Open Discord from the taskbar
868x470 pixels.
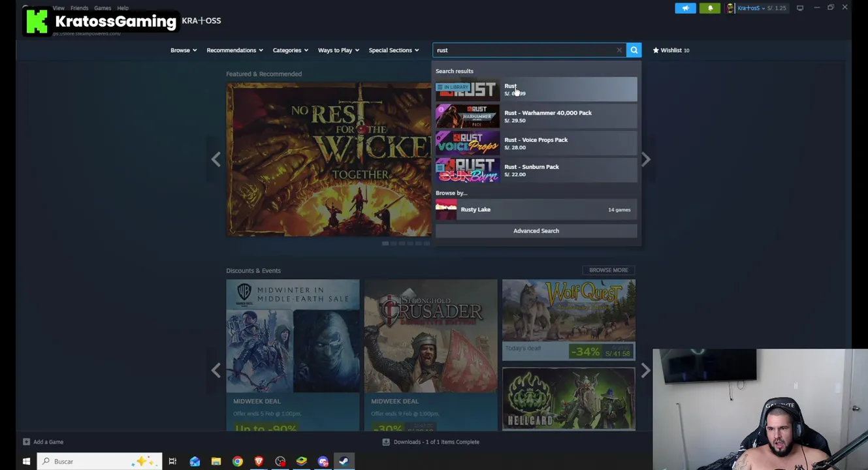(x=323, y=462)
